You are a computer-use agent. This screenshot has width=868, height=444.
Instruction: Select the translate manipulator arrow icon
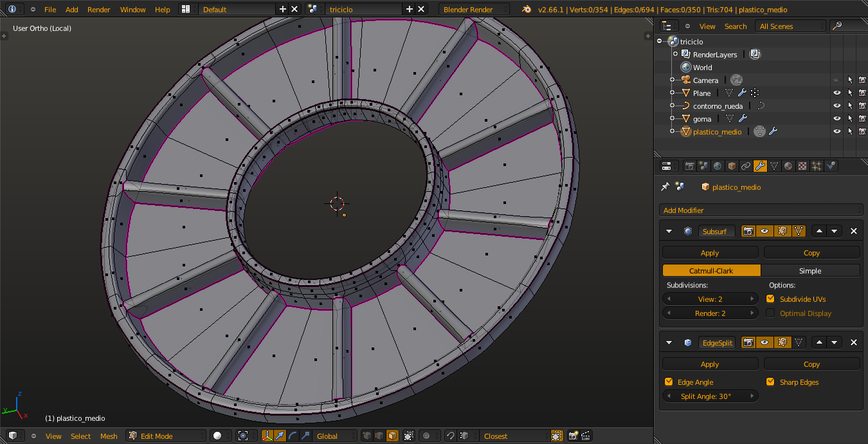pyautogui.click(x=280, y=436)
